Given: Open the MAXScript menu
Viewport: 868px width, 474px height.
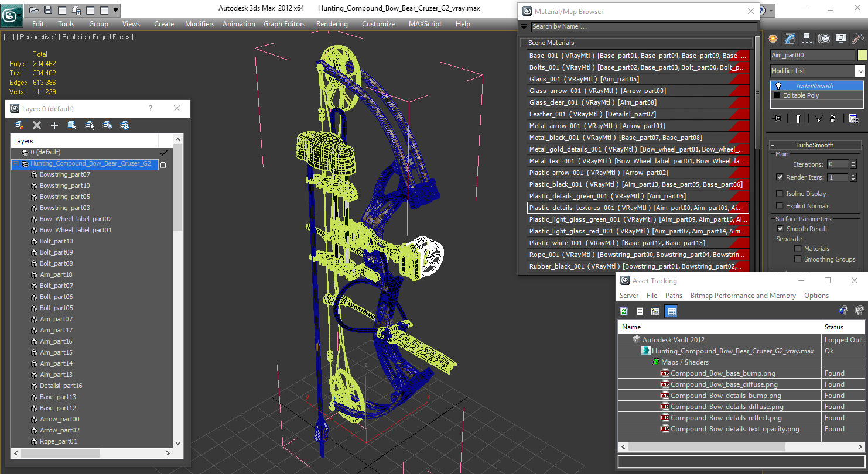Looking at the screenshot, I should (425, 24).
